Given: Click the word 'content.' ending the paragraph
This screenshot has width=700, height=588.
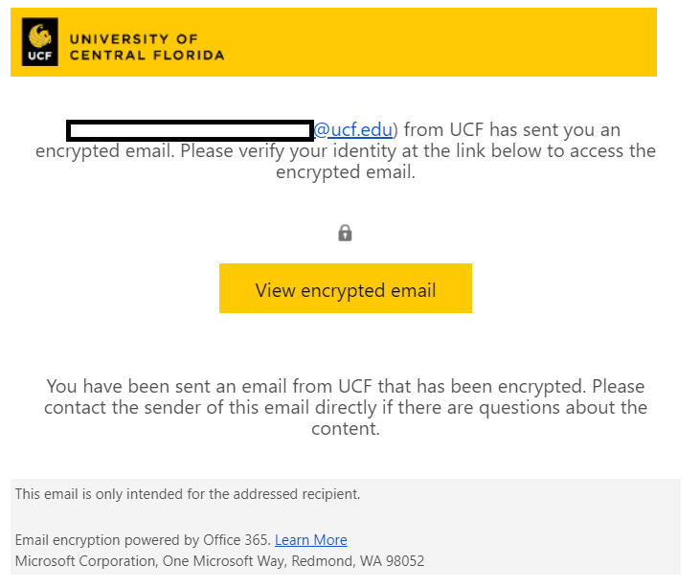Looking at the screenshot, I should (346, 429).
